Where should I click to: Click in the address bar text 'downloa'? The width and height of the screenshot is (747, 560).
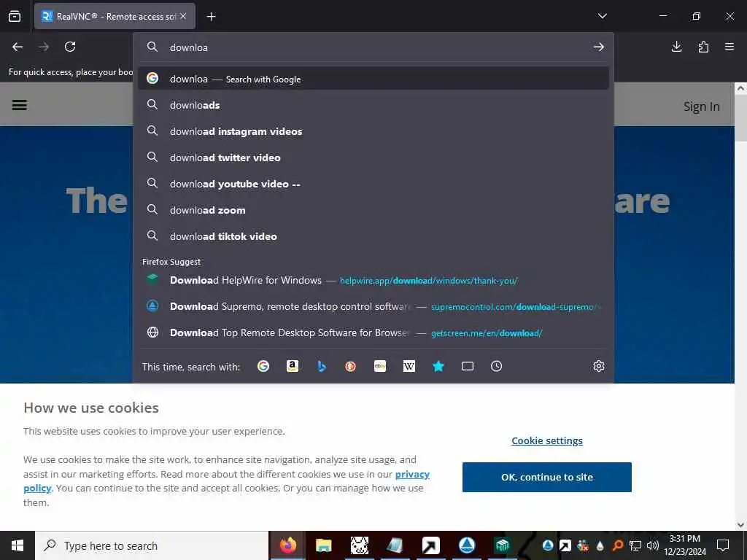click(189, 47)
